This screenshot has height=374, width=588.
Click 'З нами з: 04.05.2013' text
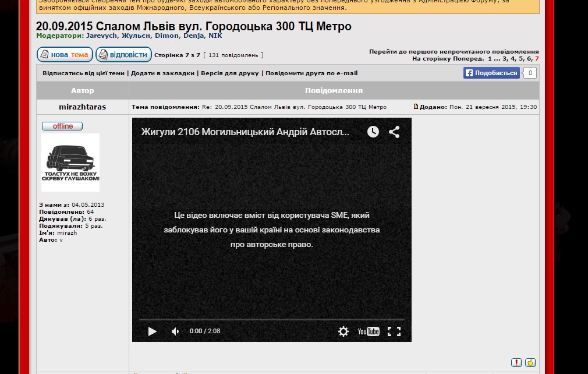pyautogui.click(x=72, y=205)
